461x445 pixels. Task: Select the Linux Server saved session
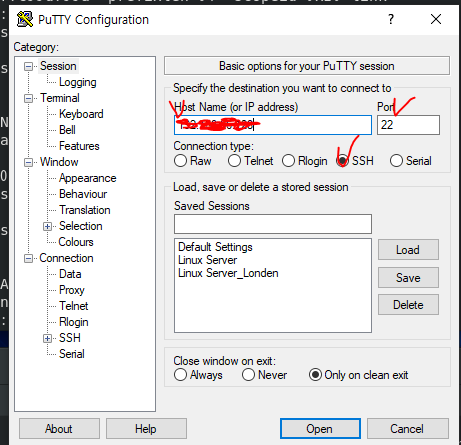[207, 260]
